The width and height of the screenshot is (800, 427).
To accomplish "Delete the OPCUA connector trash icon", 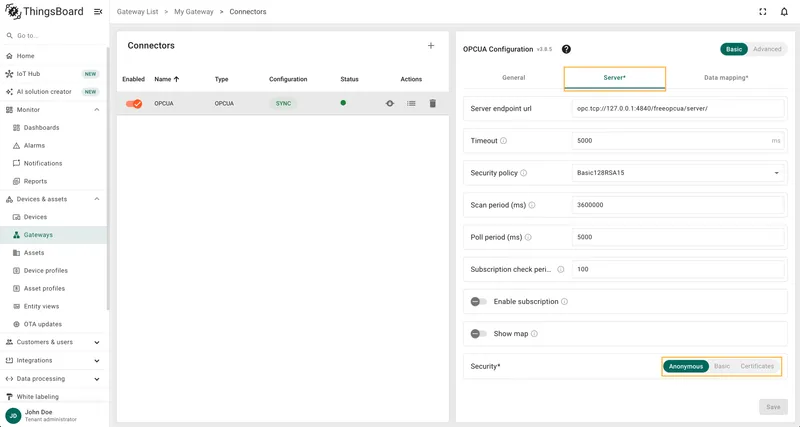I will (433, 104).
